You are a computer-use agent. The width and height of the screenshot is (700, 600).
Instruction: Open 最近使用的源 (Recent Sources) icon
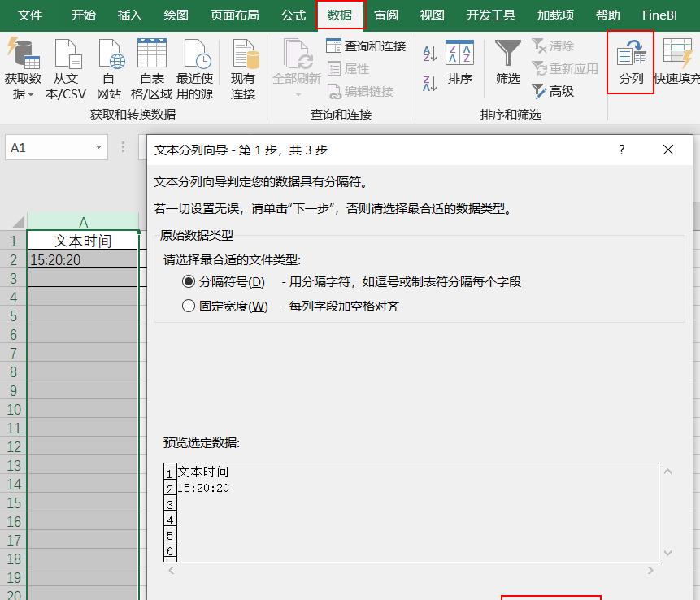pyautogui.click(x=197, y=53)
